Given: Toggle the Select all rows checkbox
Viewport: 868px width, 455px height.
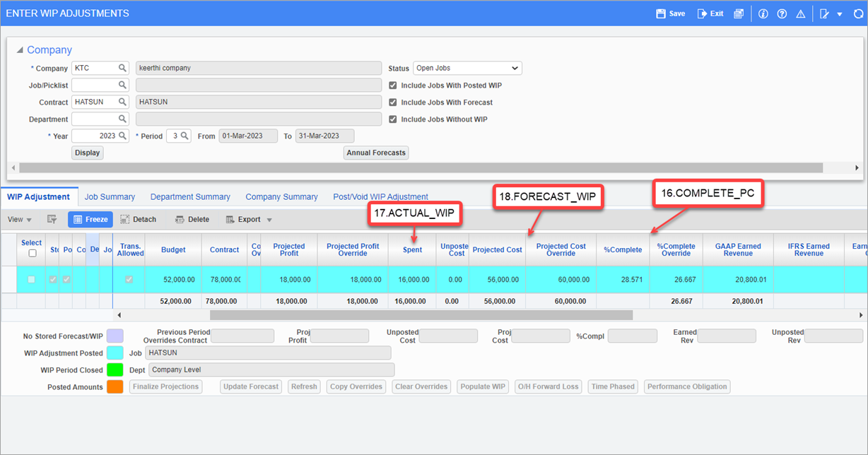Looking at the screenshot, I should point(32,252).
